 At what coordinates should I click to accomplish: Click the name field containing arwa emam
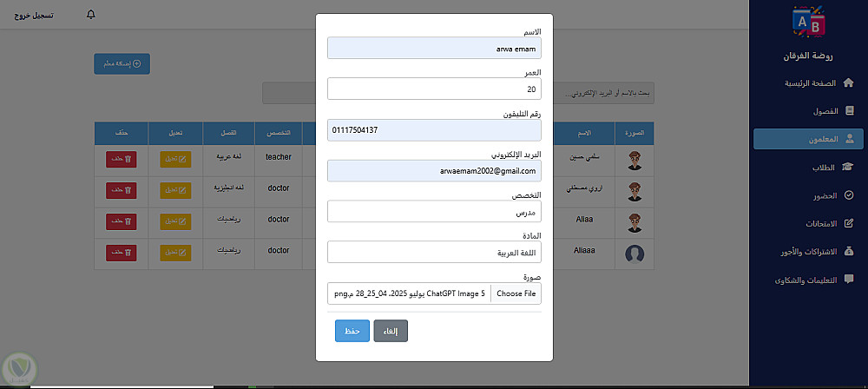tap(434, 48)
